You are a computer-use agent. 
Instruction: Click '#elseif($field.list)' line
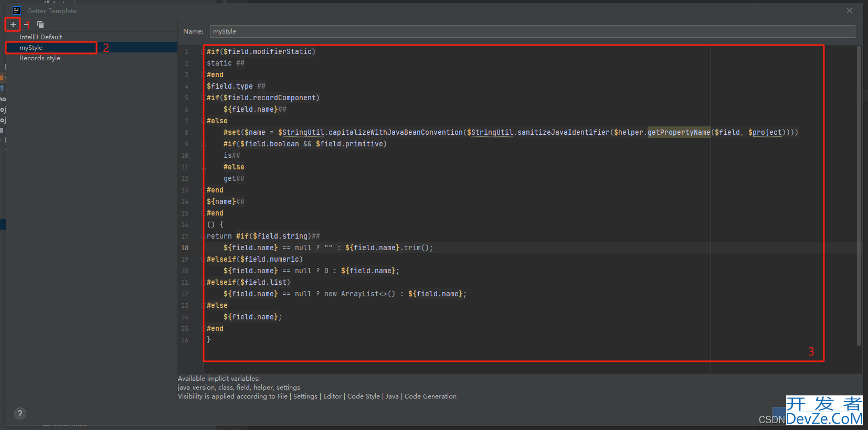(248, 282)
